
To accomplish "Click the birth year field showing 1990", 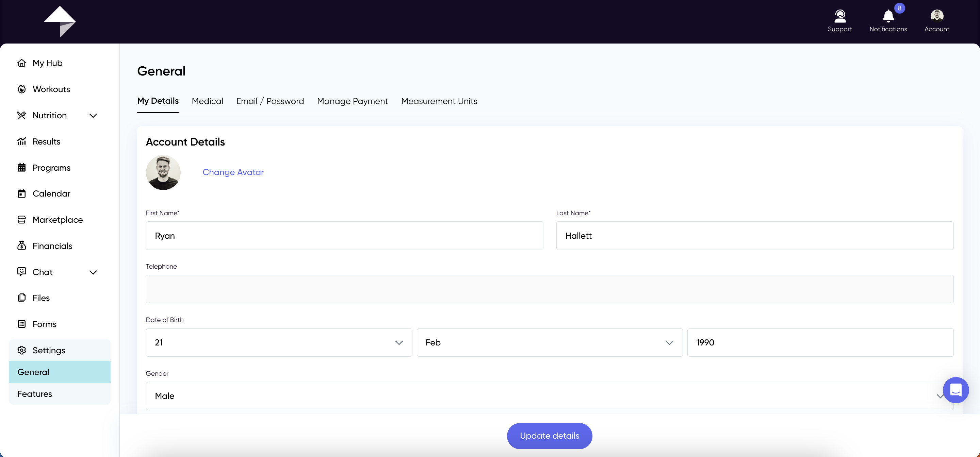I will pyautogui.click(x=820, y=342).
